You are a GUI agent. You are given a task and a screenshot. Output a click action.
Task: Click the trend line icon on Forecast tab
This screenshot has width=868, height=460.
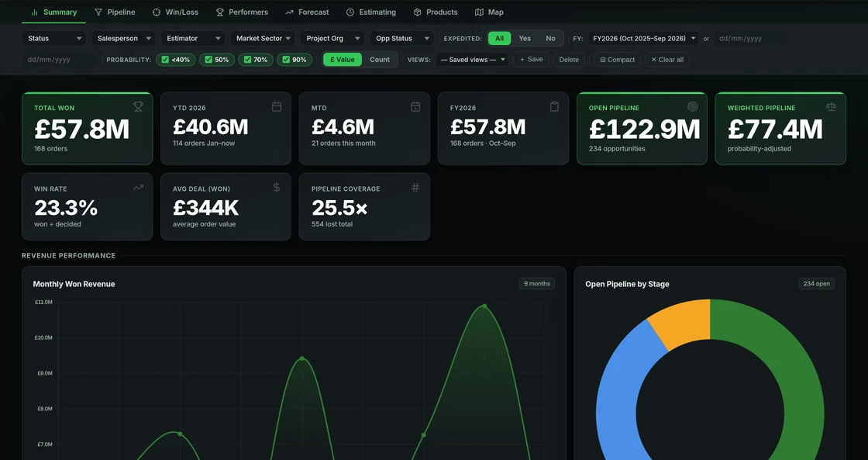click(x=290, y=12)
